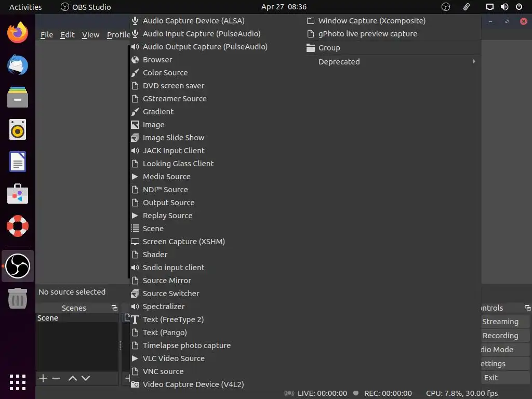Screen dimensions: 532x399
Task: Add a VNC source
Action: point(217,371)
